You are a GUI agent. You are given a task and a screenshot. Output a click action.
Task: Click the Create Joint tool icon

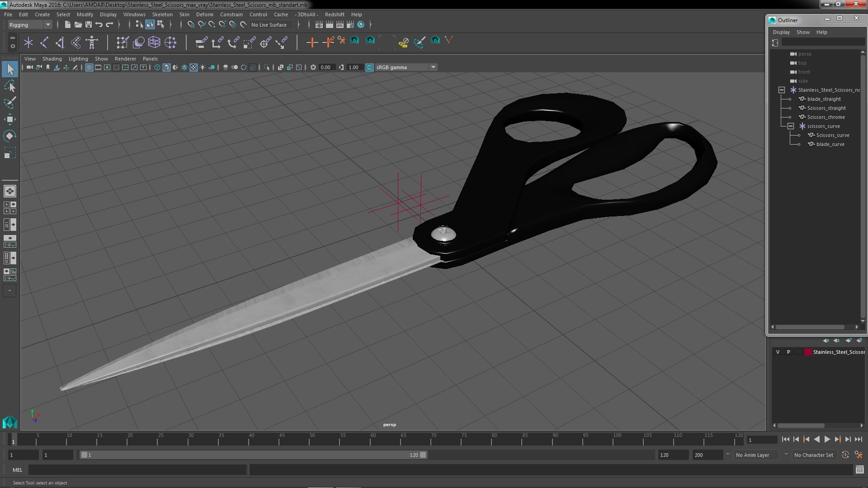(x=44, y=42)
